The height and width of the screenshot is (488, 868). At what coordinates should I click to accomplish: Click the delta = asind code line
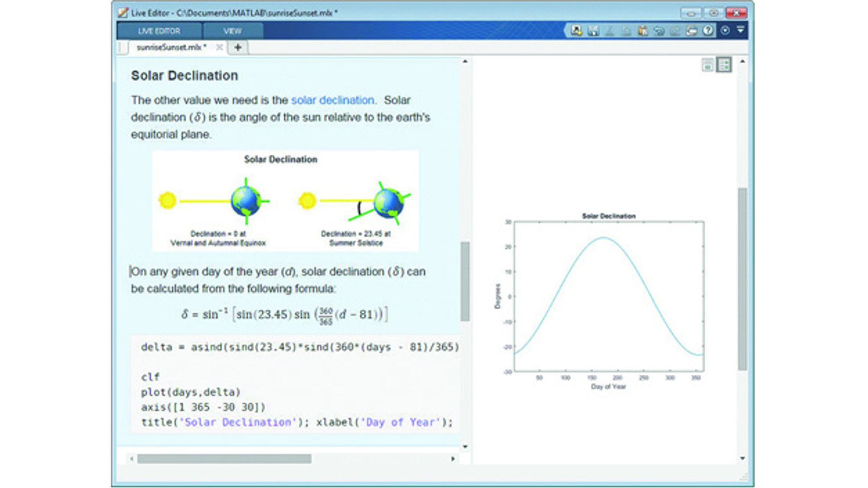[300, 347]
